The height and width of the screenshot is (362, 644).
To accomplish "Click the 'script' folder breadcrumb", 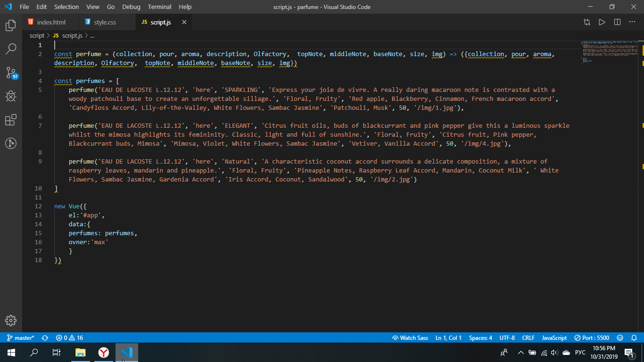I will coord(37,35).
